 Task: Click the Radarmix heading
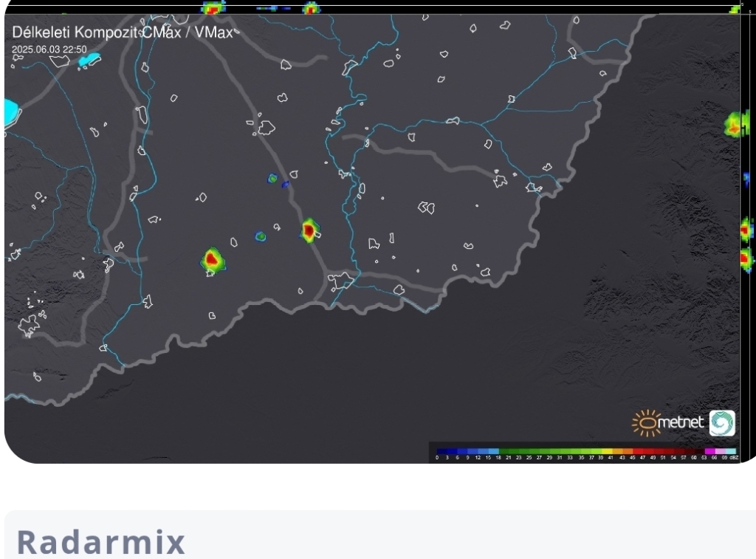pos(101,542)
